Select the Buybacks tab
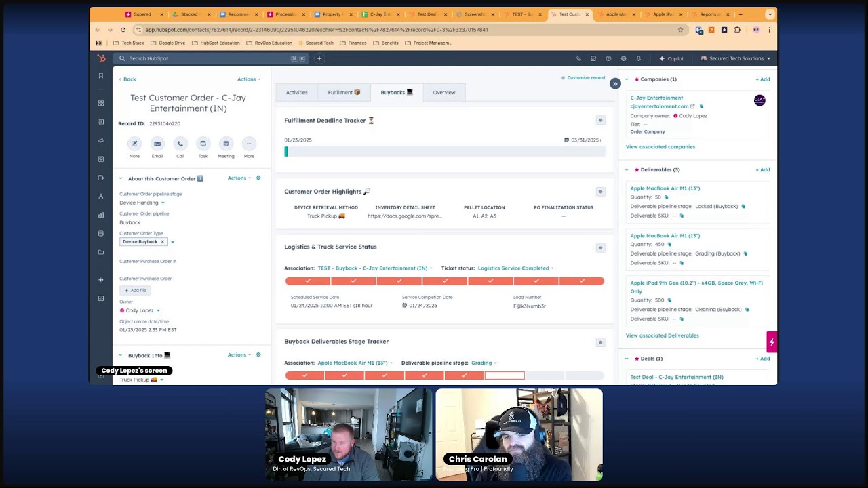 coord(397,92)
